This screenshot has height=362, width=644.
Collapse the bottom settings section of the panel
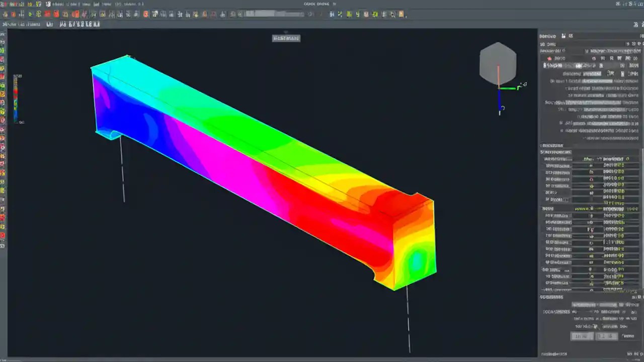[x=638, y=297]
